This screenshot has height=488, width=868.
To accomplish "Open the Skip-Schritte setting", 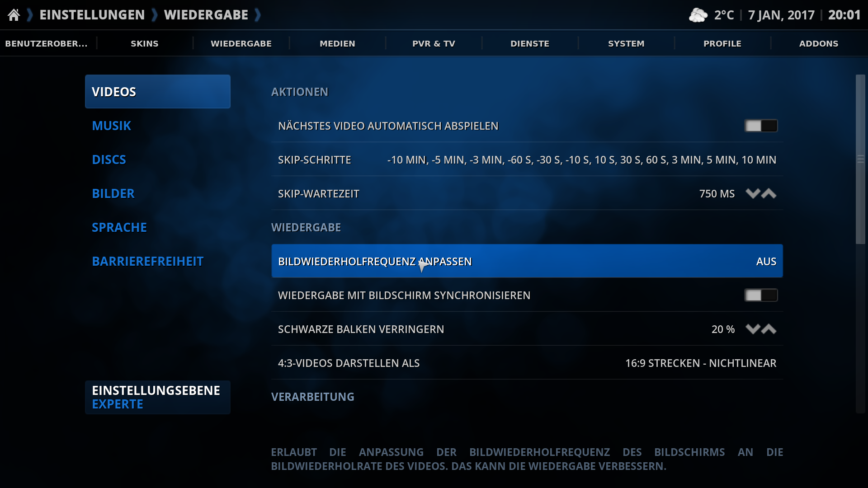I will click(x=527, y=160).
